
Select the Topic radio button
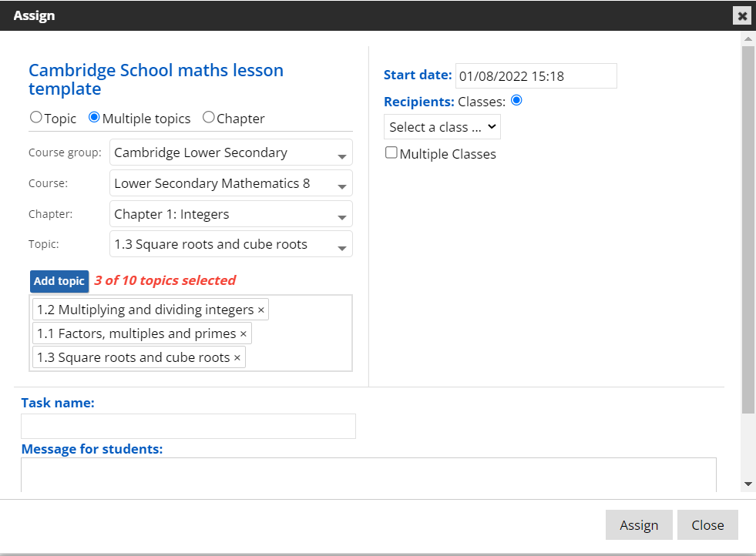click(x=36, y=117)
